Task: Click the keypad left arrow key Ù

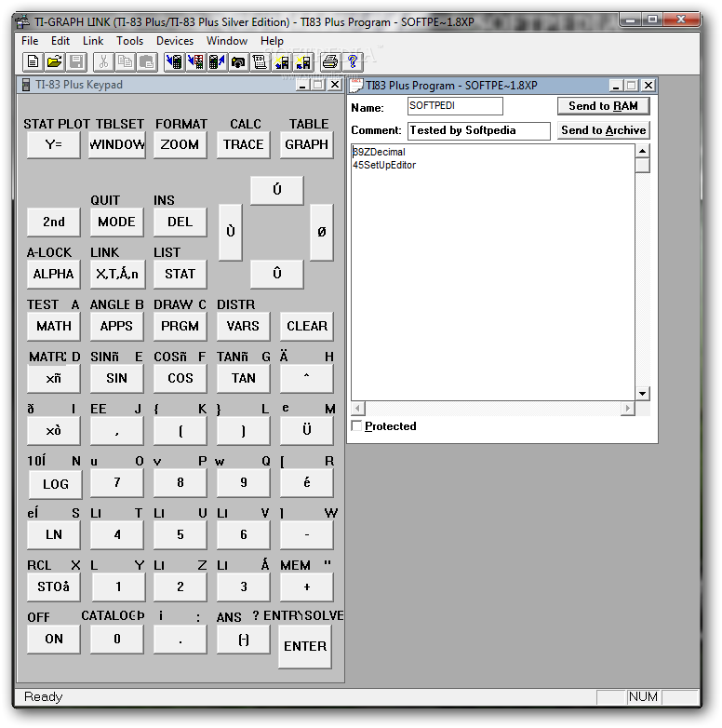Action: click(231, 232)
